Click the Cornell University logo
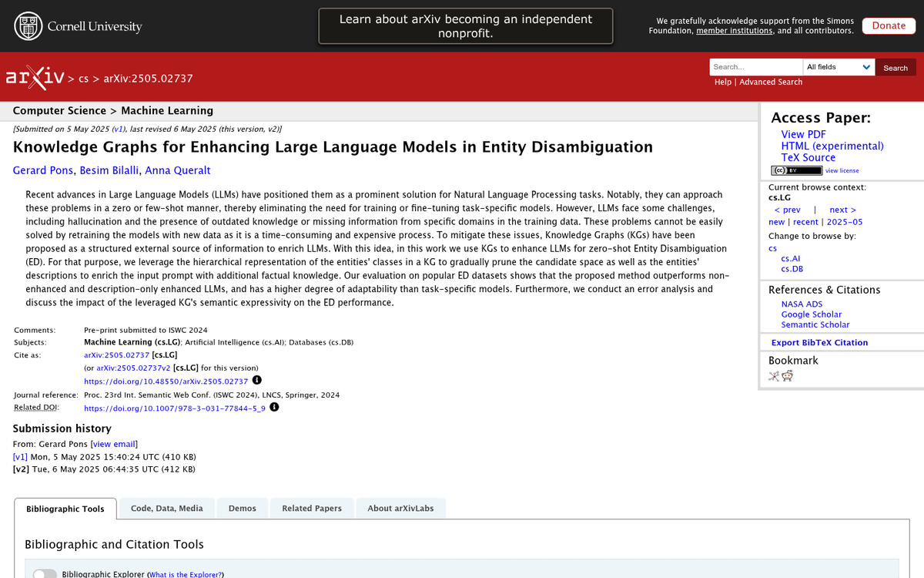 pos(79,26)
